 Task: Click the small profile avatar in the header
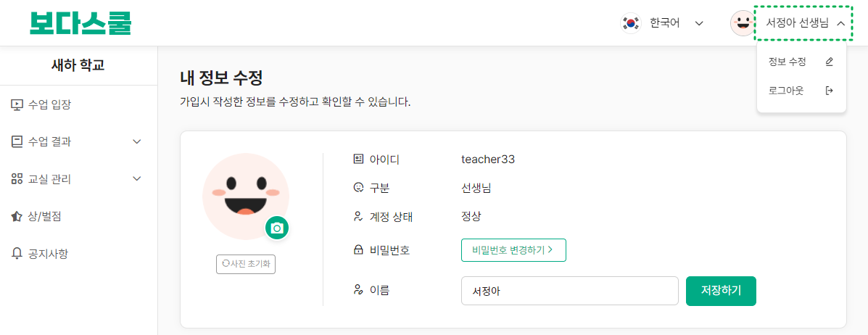[x=743, y=23]
